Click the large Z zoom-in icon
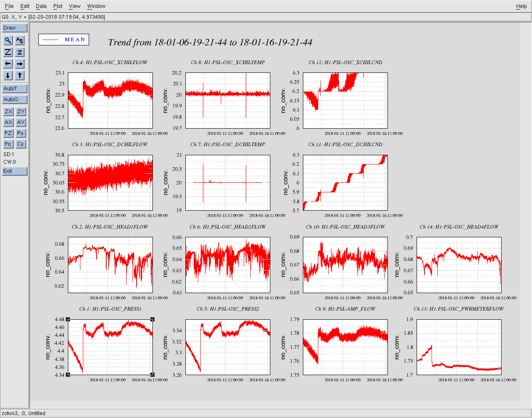This screenshot has width=532, height=418. click(x=8, y=52)
